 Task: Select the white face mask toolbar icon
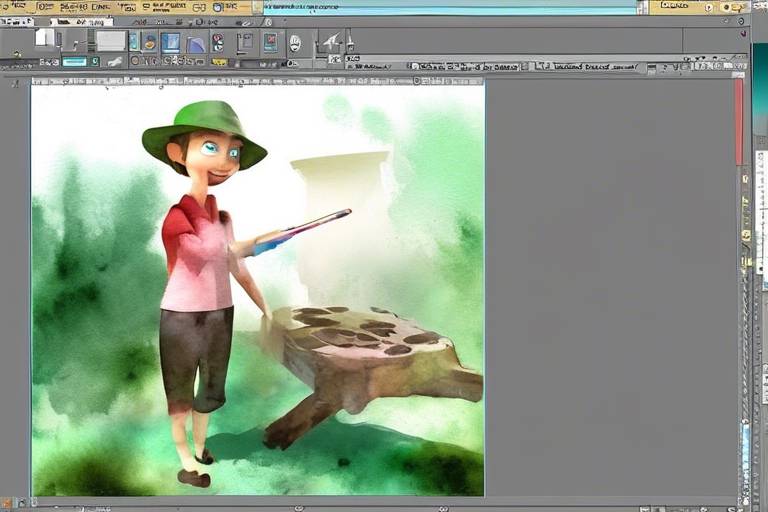(x=294, y=44)
